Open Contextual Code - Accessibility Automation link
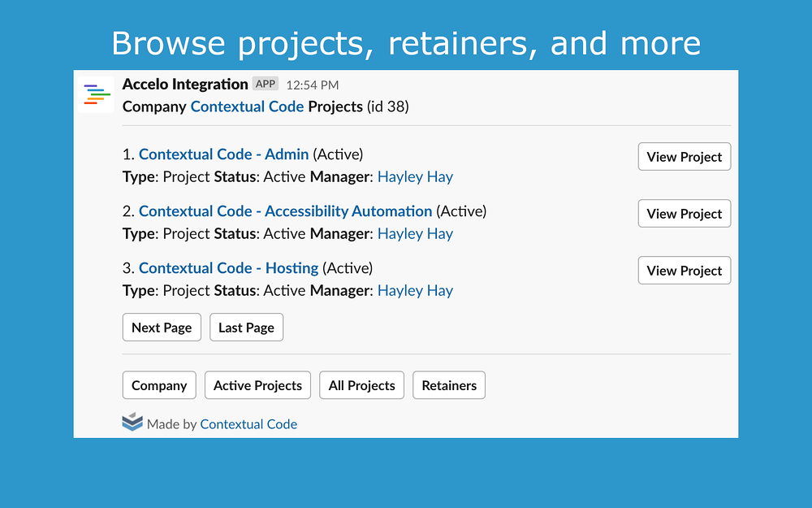 (x=285, y=211)
